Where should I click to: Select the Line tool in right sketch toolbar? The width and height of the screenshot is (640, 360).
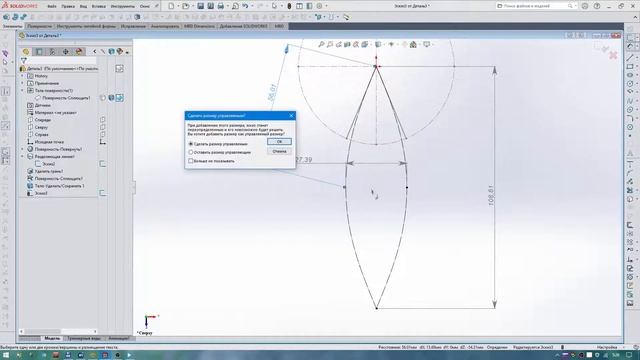click(x=630, y=58)
